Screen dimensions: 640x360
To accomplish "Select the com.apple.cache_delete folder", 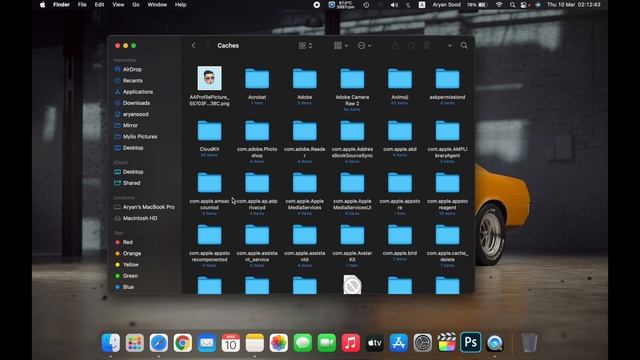I will point(447,235).
